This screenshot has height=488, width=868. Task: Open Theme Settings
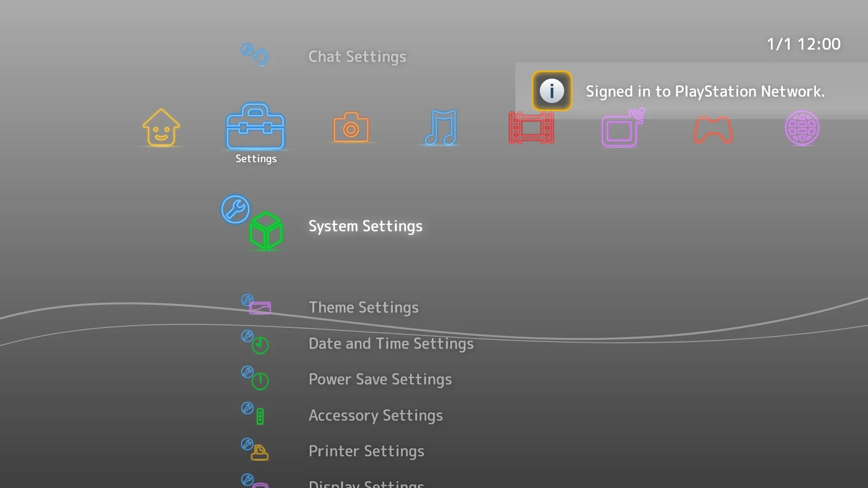pyautogui.click(x=363, y=308)
